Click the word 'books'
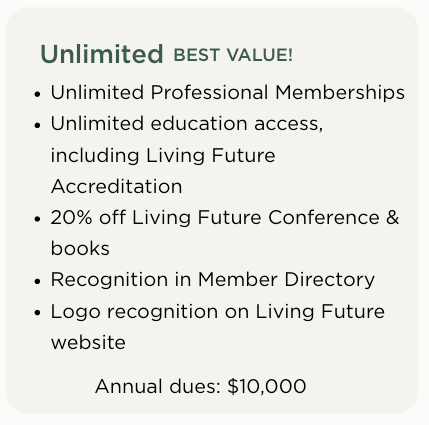The width and height of the screenshot is (429, 425). (x=80, y=249)
